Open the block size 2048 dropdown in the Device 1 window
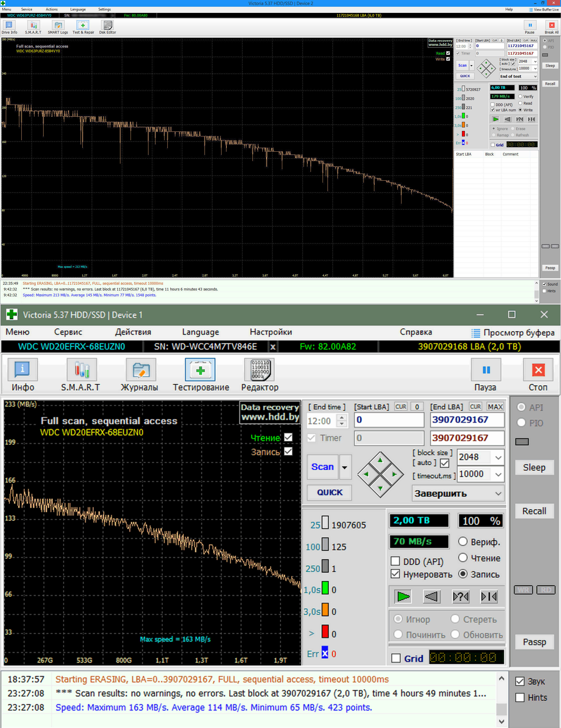 tap(498, 457)
